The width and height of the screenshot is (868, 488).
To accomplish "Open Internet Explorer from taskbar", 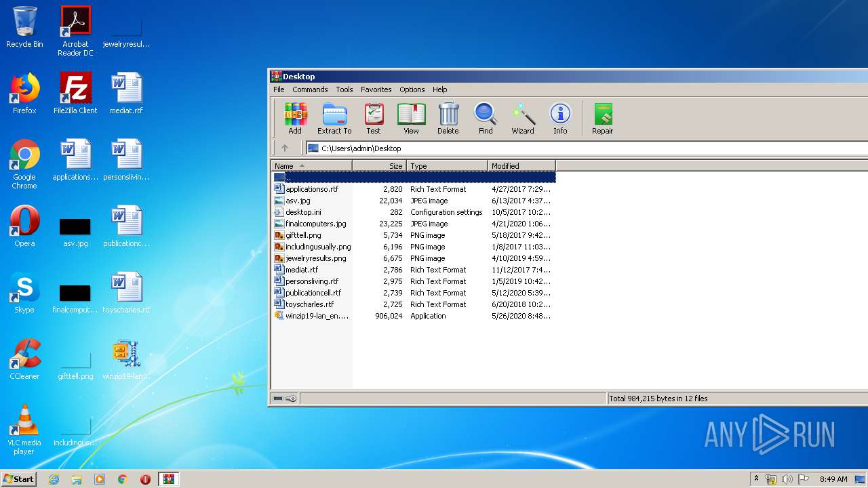I will point(54,479).
